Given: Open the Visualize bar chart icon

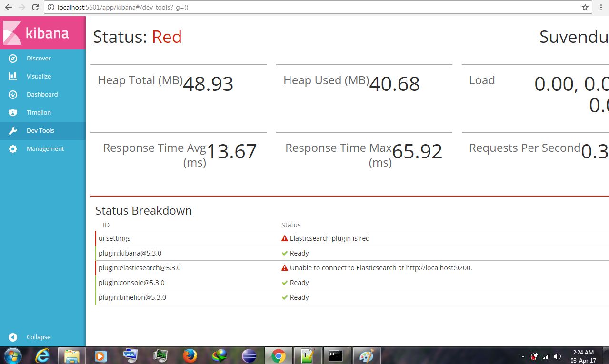Looking at the screenshot, I should (x=13, y=76).
